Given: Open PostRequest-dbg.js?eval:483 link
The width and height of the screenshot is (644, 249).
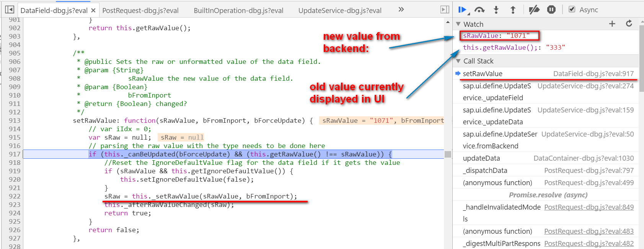Looking at the screenshot, I should (589, 231).
